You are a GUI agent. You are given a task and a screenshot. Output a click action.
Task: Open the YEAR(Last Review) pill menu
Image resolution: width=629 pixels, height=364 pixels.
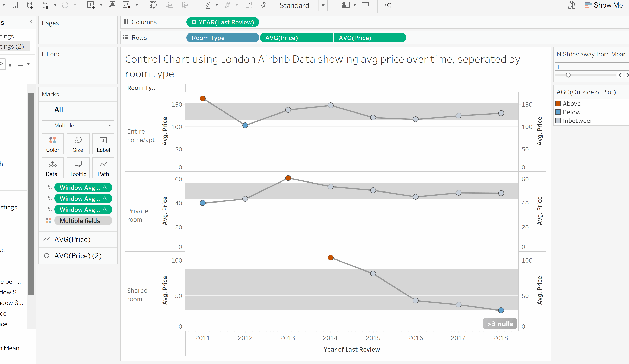coord(222,22)
